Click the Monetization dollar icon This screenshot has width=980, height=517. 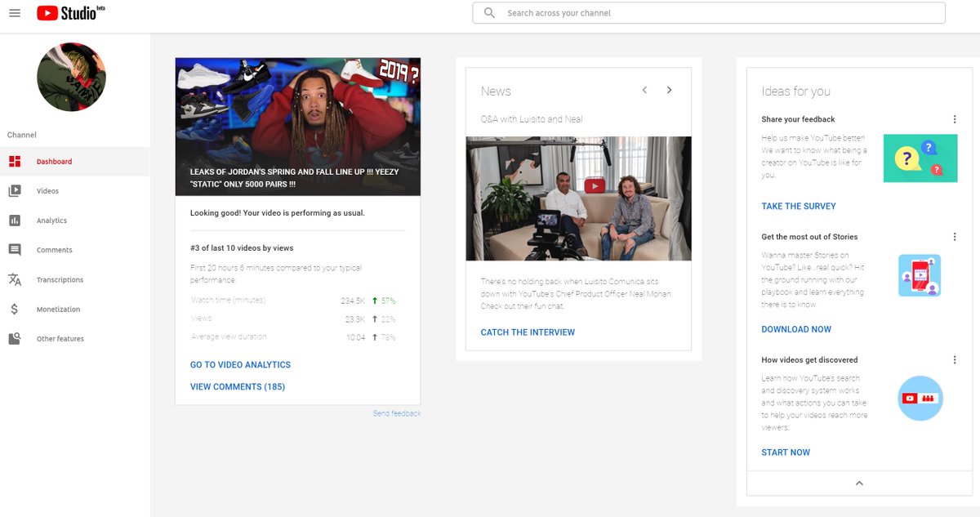[15, 310]
